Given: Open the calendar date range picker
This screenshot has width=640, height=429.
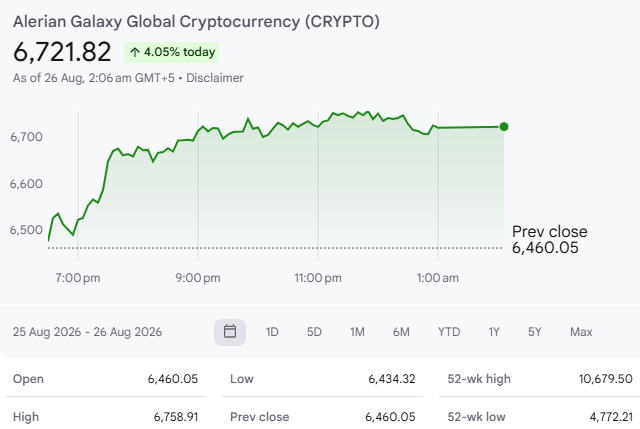Looking at the screenshot, I should [x=230, y=332].
